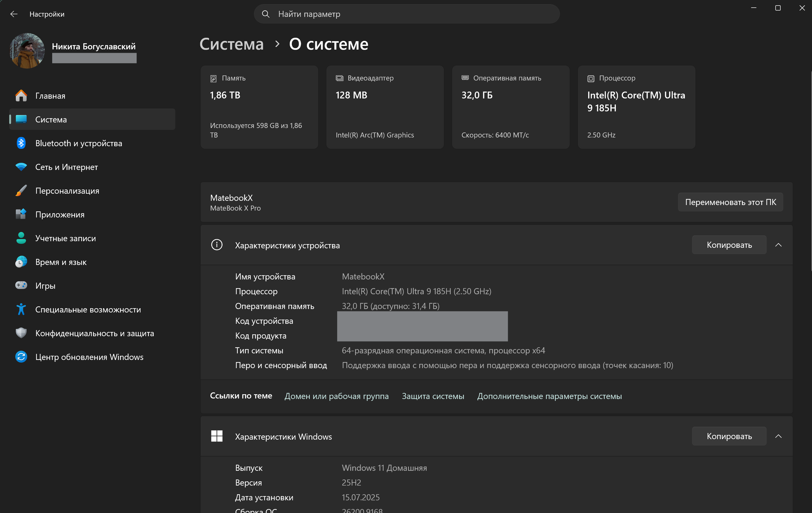
Task: Select the Тип системы 64-разрядная value
Action: pyautogui.click(x=443, y=350)
